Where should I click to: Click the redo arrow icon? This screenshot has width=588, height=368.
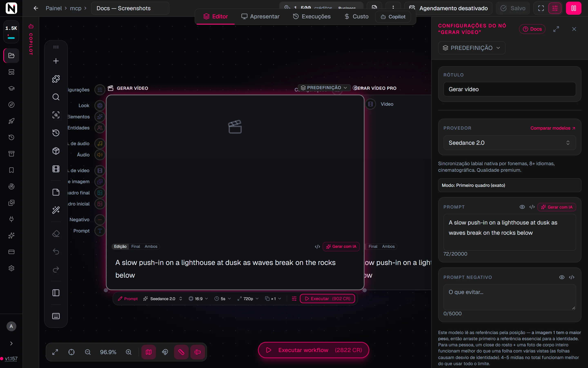tap(56, 269)
